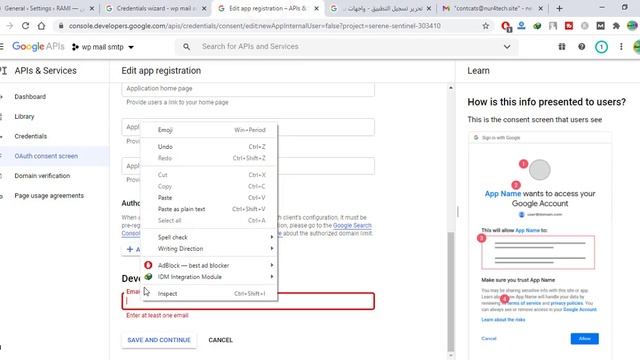Click the form's vertical scrollbar thumb
640x360 pixels.
(451, 291)
